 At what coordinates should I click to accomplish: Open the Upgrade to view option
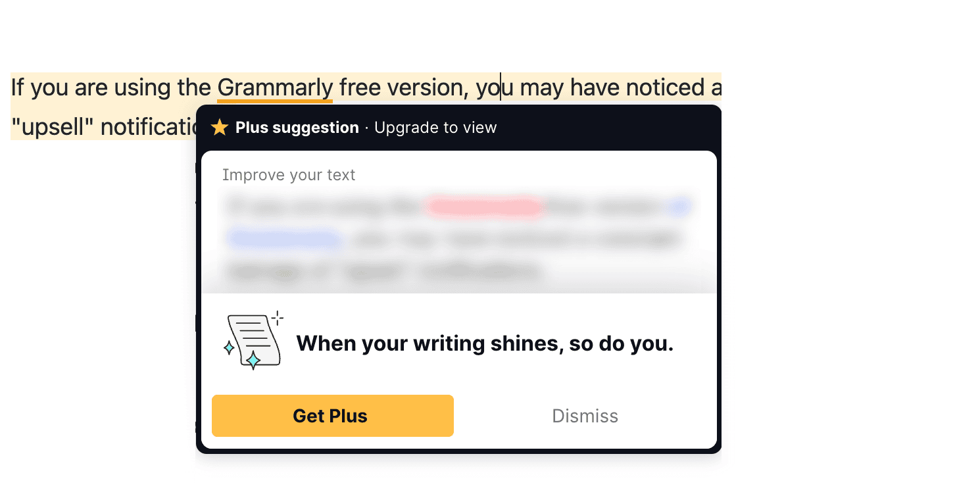(435, 128)
